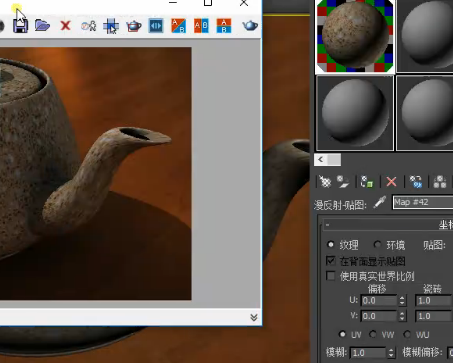
Task: Click the eyedropper next to 漫反射贴图
Action: 379,202
